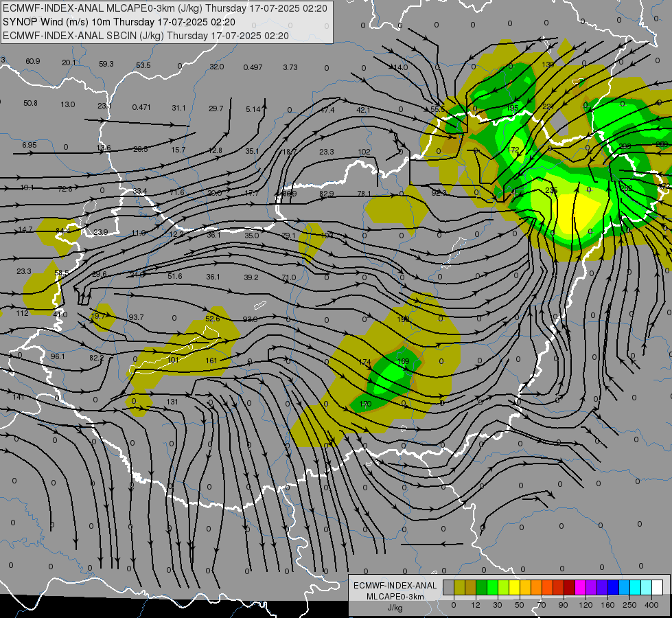Click the map value 53.5
This screenshot has width=672, height=618.
tap(143, 65)
